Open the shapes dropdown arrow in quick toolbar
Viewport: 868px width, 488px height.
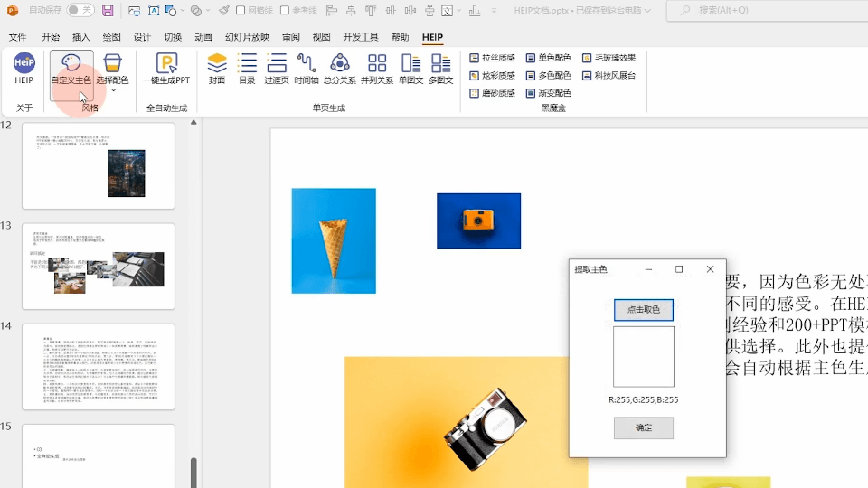(x=183, y=11)
